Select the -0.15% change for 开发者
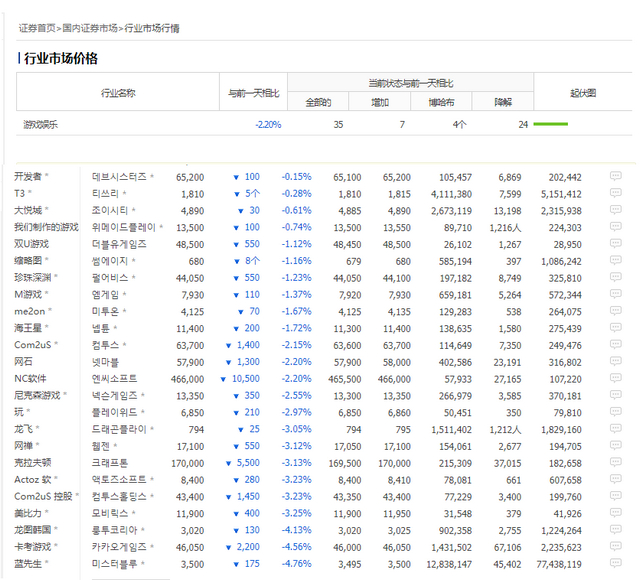This screenshot has width=640, height=580. [296, 177]
